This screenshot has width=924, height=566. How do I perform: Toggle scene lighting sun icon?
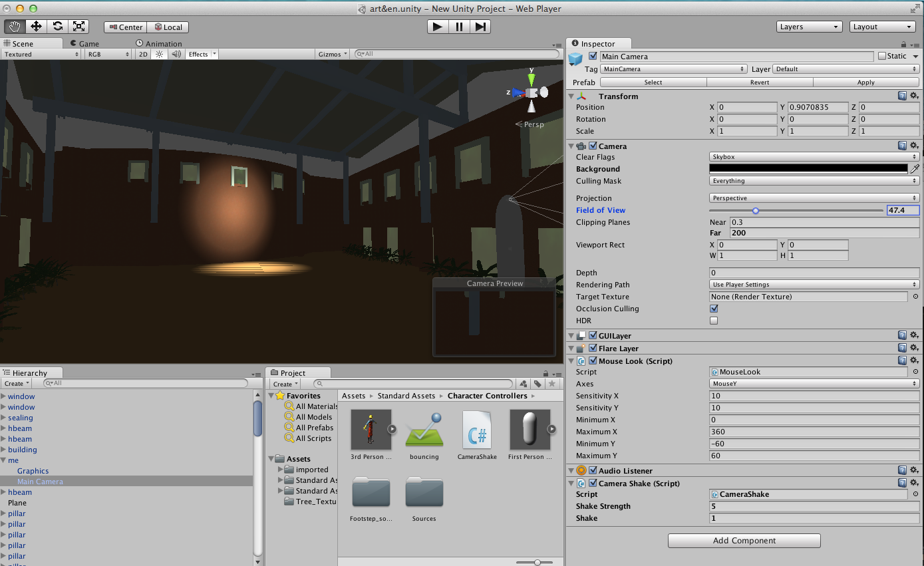(159, 55)
